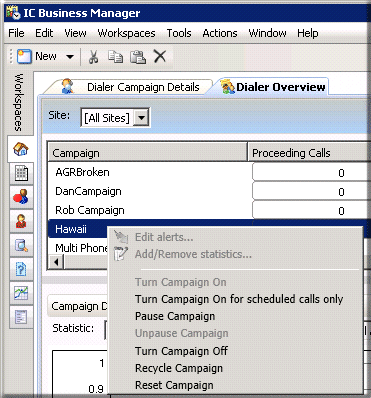
Task: Click the Paste clipboard icon
Action: pyautogui.click(x=138, y=56)
